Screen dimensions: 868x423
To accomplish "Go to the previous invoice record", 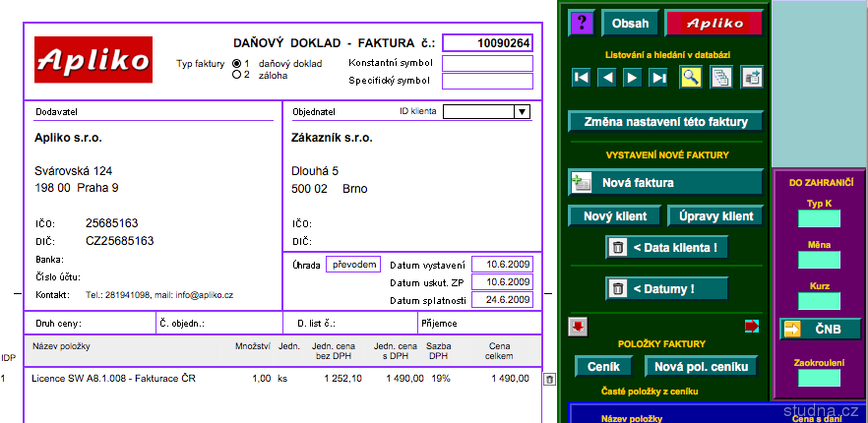I will click(607, 78).
